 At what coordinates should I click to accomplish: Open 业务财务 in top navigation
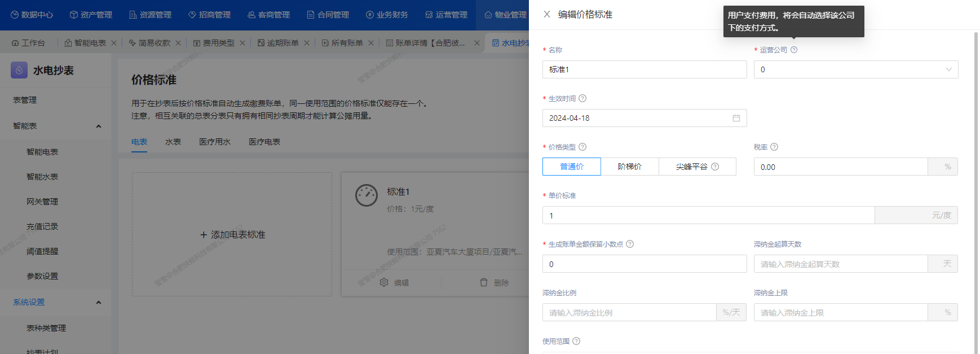pos(387,15)
